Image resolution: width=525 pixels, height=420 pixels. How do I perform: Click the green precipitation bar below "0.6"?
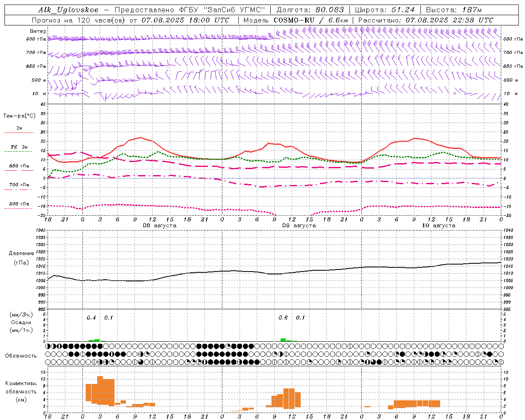283,340
